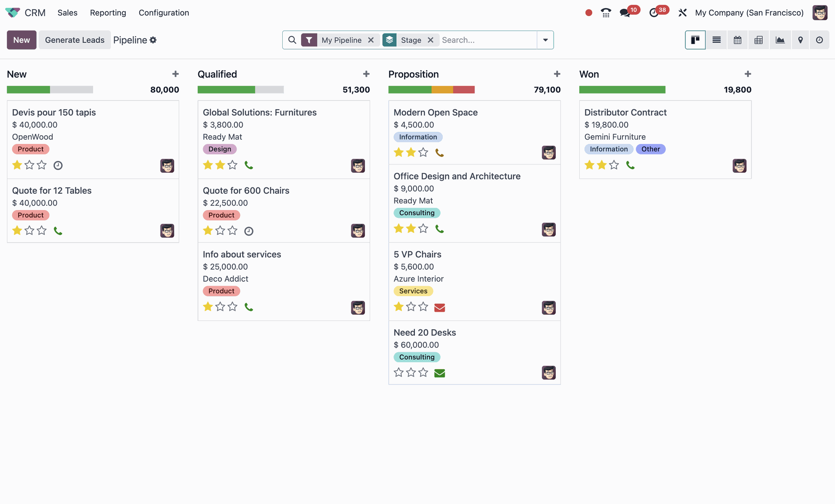
Task: Open the softphone dial pad
Action: pos(606,13)
